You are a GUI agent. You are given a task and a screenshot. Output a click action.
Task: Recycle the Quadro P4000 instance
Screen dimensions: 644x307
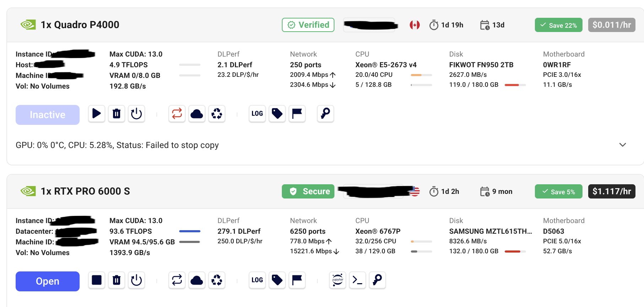[x=217, y=114]
